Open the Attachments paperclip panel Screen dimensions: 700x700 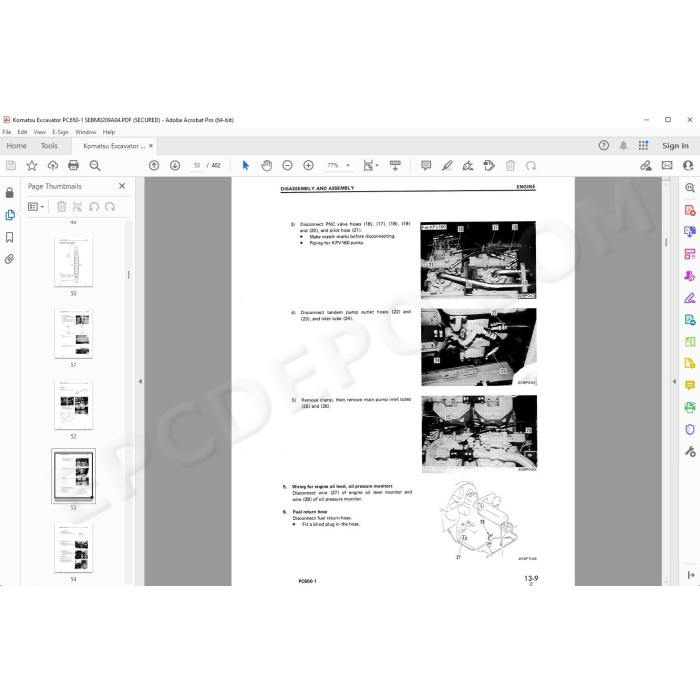pyautogui.click(x=9, y=259)
